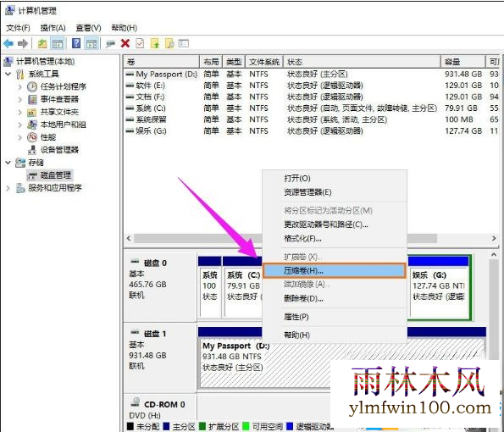Open the 查看(V) menu
This screenshot has width=504, height=432.
coord(88,28)
